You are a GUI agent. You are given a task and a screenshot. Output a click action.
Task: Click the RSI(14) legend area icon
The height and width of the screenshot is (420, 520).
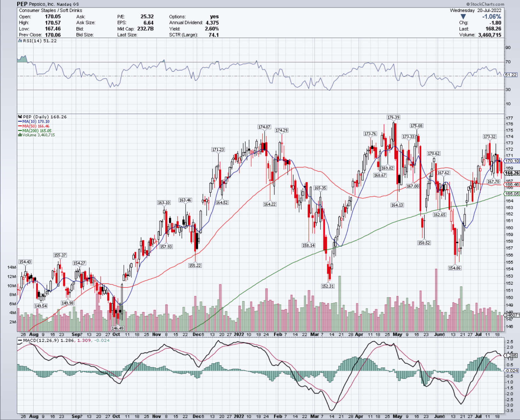[20, 41]
